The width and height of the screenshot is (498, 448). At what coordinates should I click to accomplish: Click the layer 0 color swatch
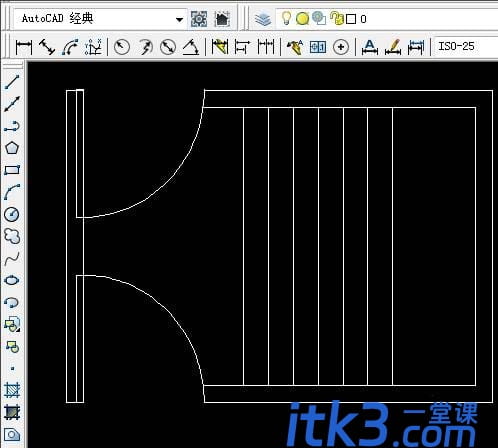[x=351, y=19]
